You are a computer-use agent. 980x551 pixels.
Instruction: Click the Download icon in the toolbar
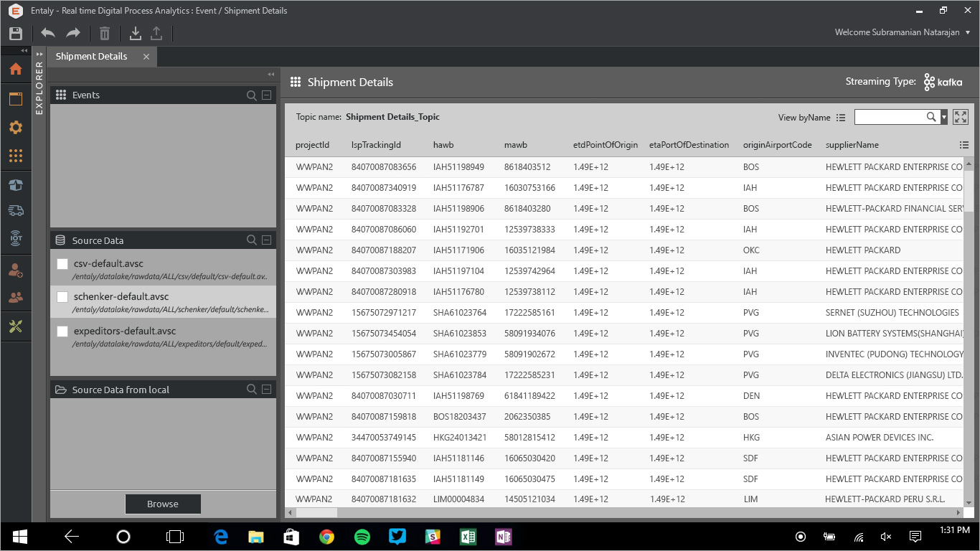[135, 33]
